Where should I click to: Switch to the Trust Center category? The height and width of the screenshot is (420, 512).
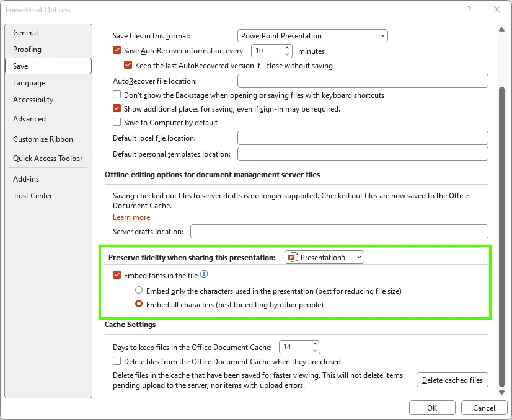(x=33, y=196)
